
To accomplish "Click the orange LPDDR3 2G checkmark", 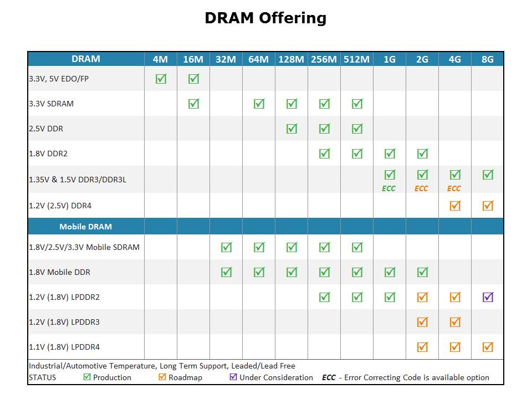I will pos(422,322).
